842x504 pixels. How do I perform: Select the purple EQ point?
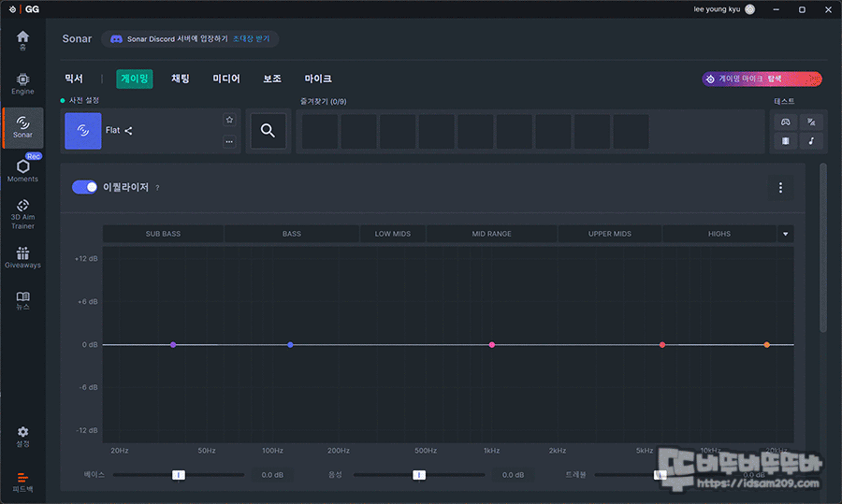point(173,345)
